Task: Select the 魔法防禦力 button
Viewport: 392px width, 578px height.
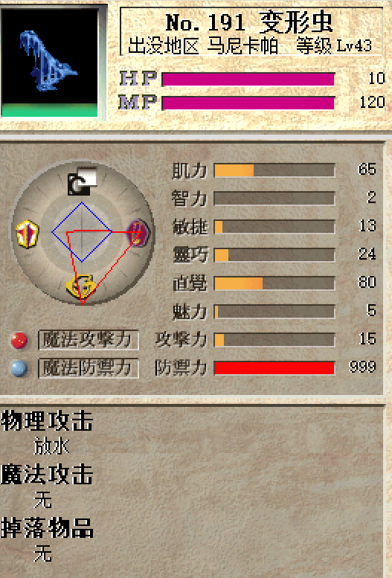Action: pos(89,368)
